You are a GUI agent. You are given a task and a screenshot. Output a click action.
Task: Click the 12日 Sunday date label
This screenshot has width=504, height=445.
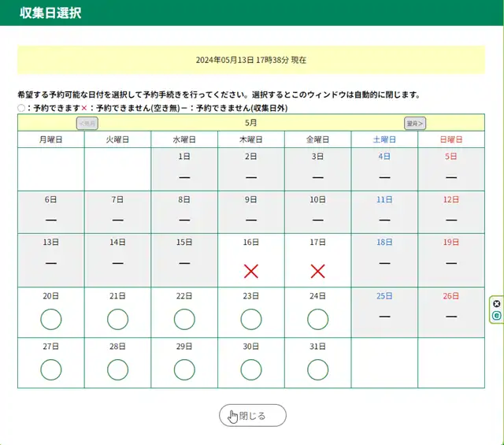pos(451,199)
